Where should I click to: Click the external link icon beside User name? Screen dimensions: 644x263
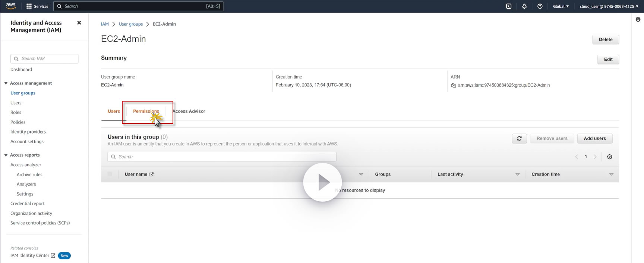151,174
